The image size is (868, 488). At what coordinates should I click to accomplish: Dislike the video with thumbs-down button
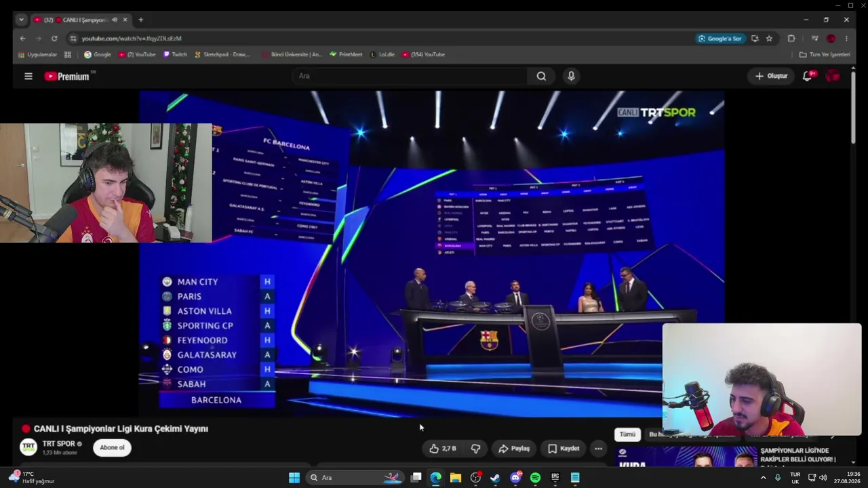[475, 448]
